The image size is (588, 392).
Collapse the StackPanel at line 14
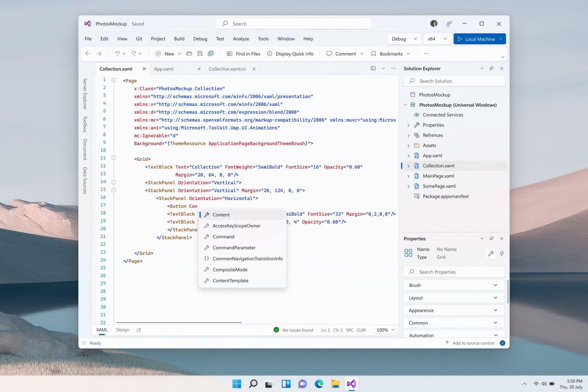(x=114, y=182)
